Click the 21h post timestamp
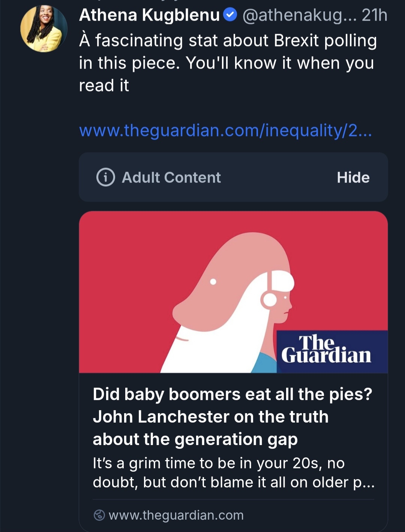The width and height of the screenshot is (405, 532). [x=374, y=15]
